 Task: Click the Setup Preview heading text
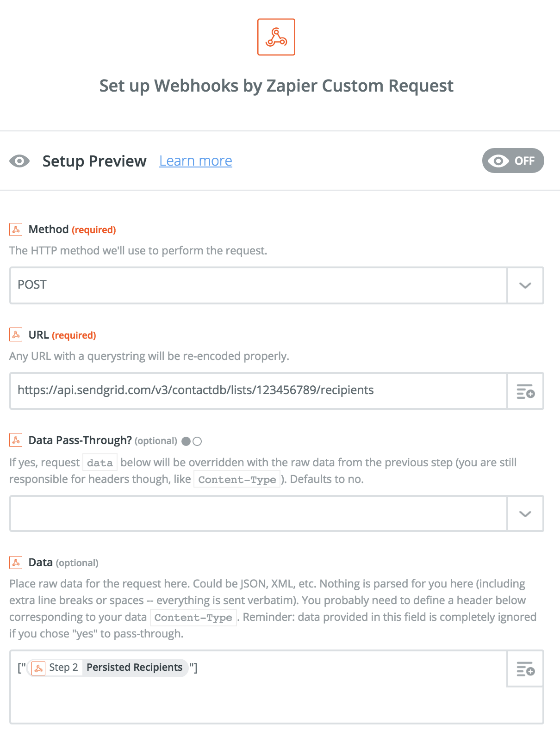(x=94, y=161)
